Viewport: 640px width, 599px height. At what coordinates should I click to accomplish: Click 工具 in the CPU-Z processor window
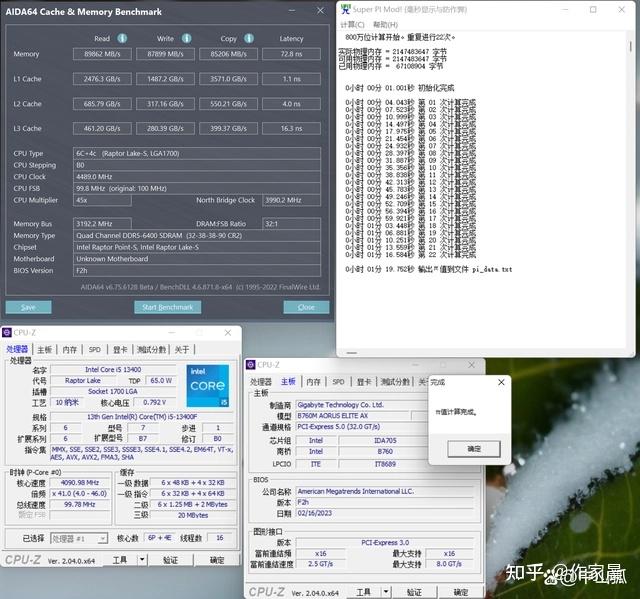(x=120, y=560)
